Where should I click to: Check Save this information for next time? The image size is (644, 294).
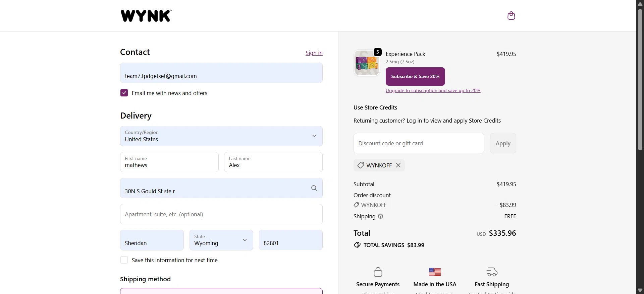124,260
